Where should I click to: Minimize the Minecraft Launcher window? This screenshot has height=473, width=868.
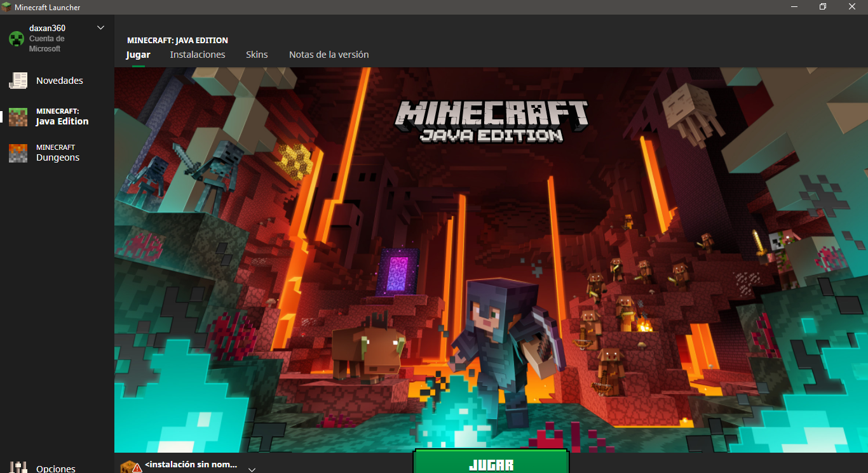[794, 7]
